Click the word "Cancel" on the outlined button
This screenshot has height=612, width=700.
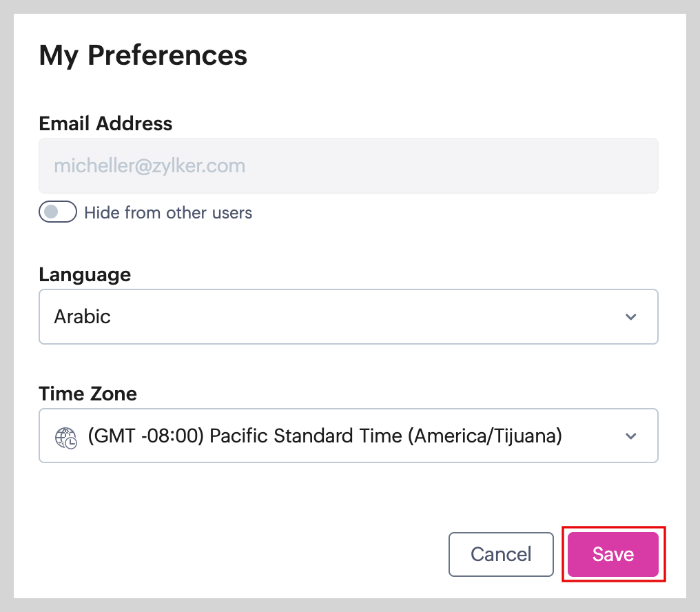pos(501,554)
